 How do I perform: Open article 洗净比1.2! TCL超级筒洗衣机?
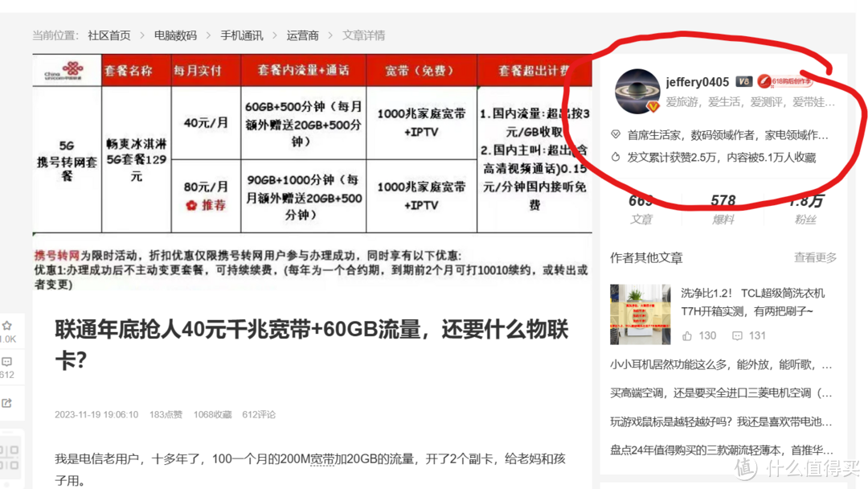(x=752, y=302)
